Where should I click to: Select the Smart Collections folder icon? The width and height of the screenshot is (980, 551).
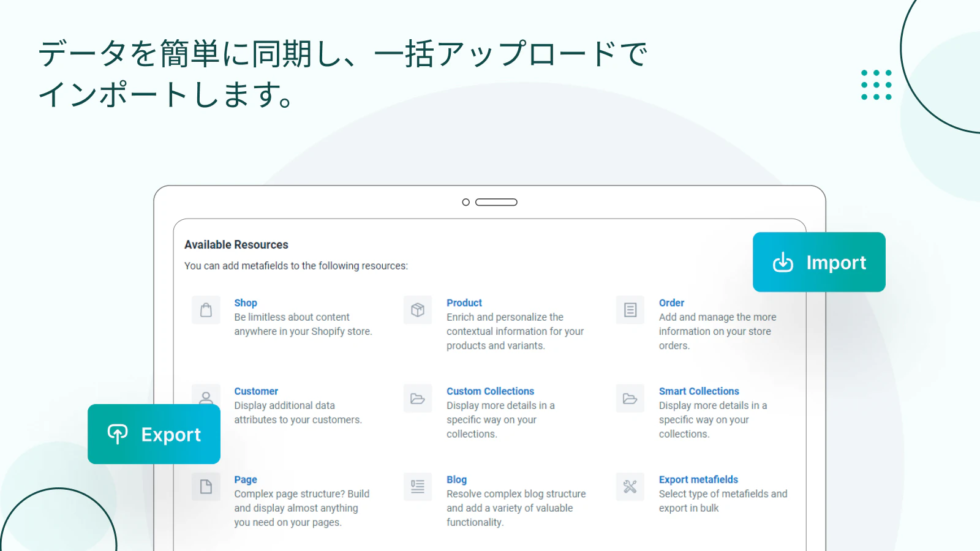click(630, 399)
